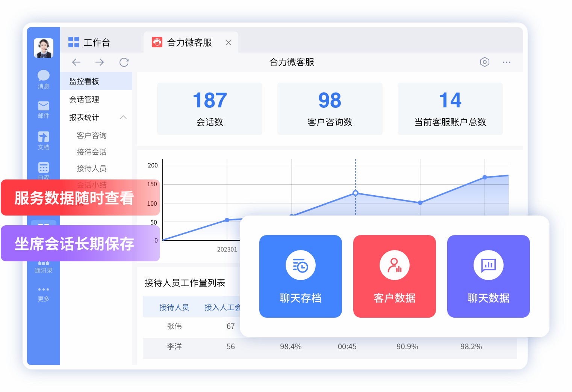Select the 聊天数据 chat data icon card
Image resolution: width=572 pixels, height=392 pixels.
click(488, 265)
